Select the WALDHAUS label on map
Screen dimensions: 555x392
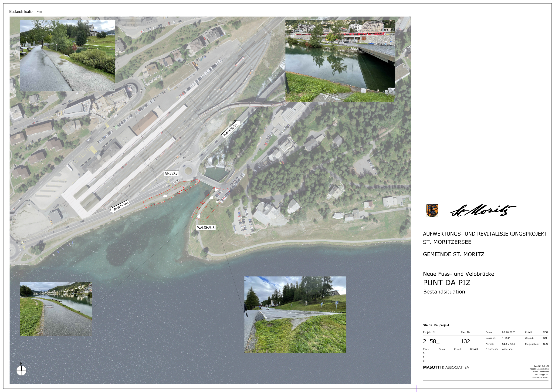pos(206,228)
